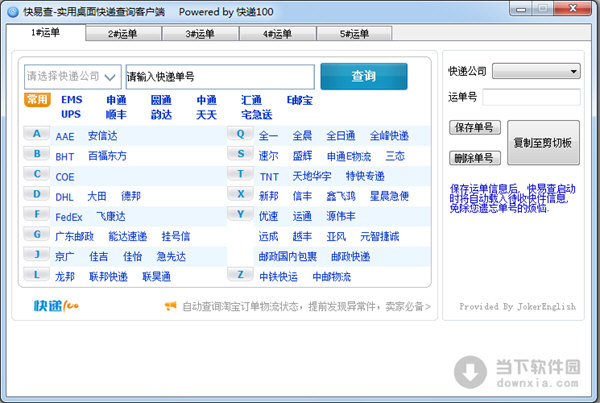
Task: Choose E邮宝 courier
Action: 300,100
